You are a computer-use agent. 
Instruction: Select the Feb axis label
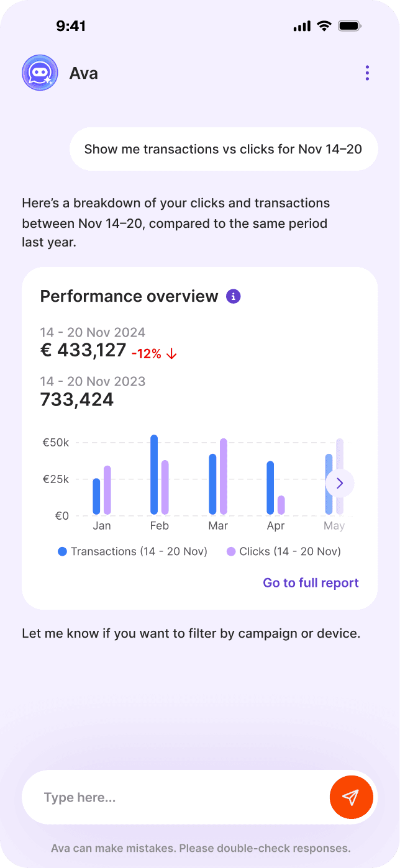pyautogui.click(x=159, y=525)
